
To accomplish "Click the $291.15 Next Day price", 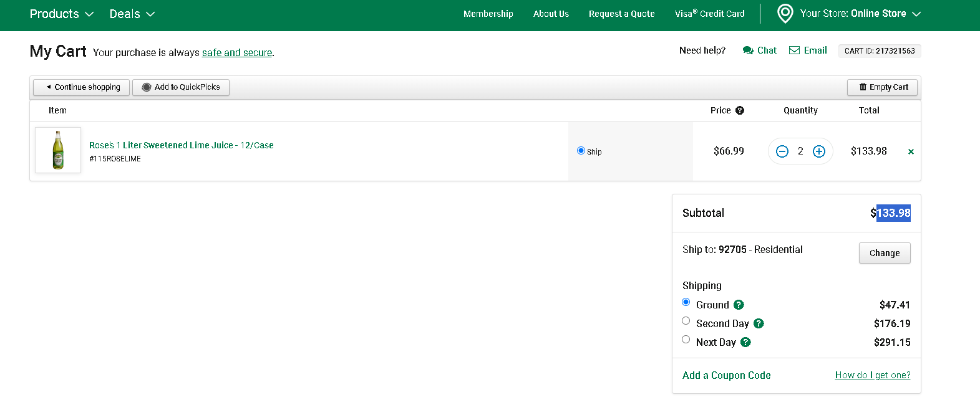I will (x=892, y=342).
